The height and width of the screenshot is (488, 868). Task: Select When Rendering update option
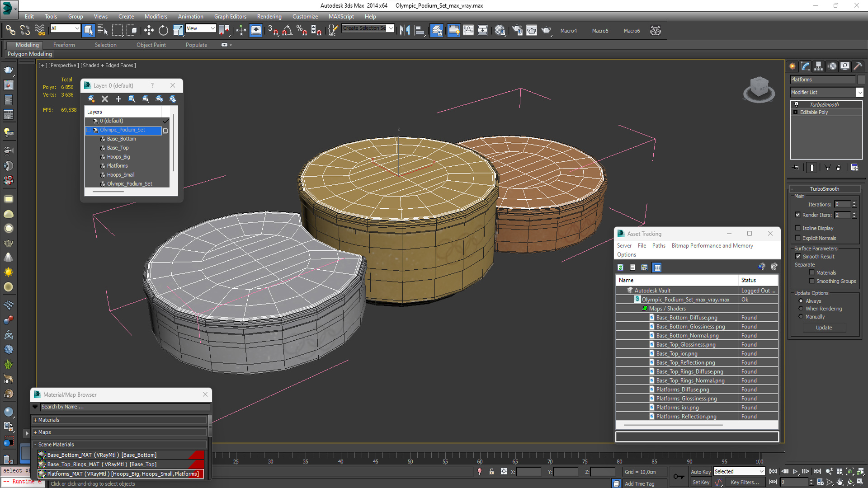click(x=801, y=309)
